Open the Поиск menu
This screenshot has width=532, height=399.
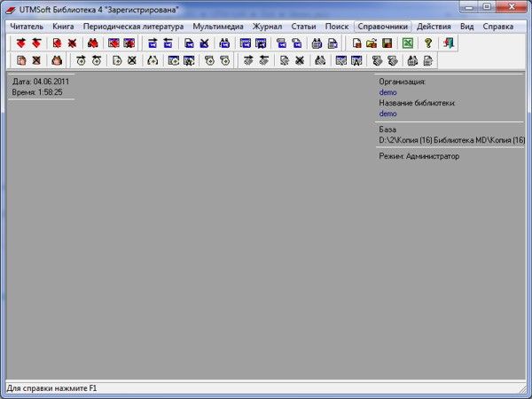(337, 27)
